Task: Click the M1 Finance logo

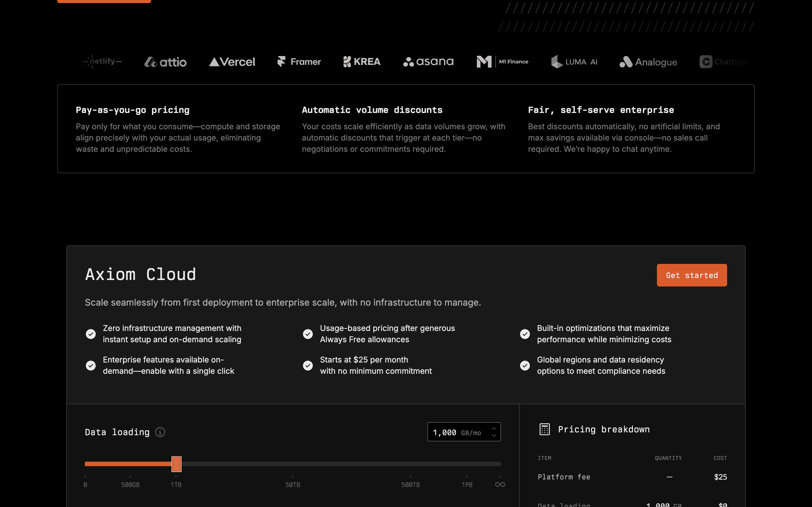Action: 502,62
